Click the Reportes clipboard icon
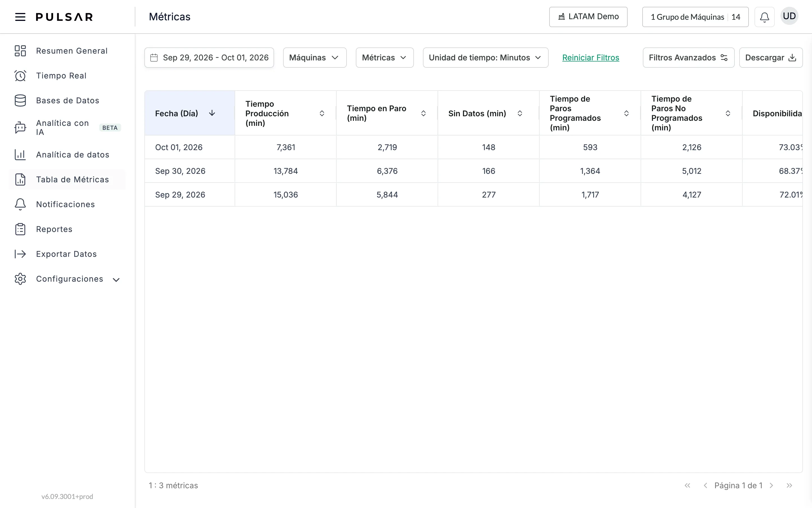The image size is (812, 508). point(20,229)
